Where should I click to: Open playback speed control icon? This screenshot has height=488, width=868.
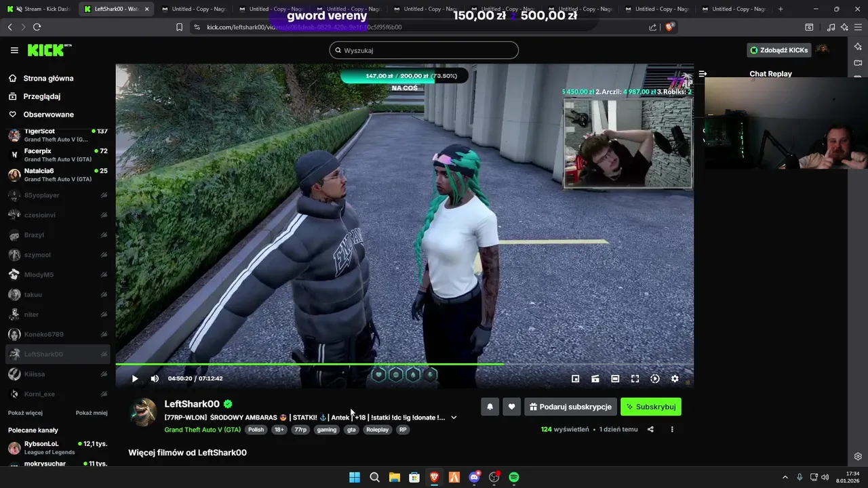[654, 379]
